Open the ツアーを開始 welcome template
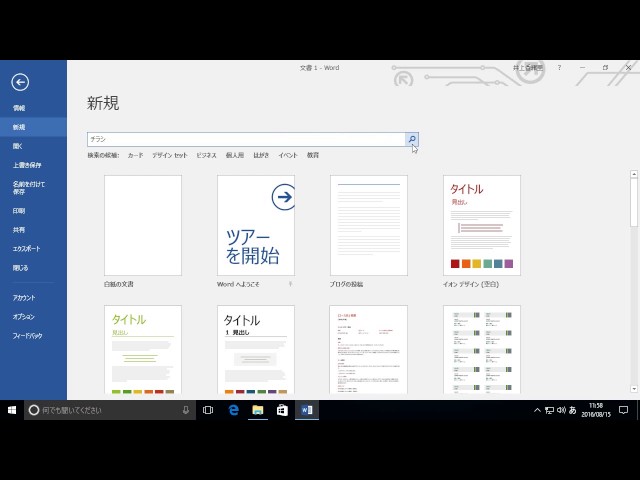 (x=256, y=225)
